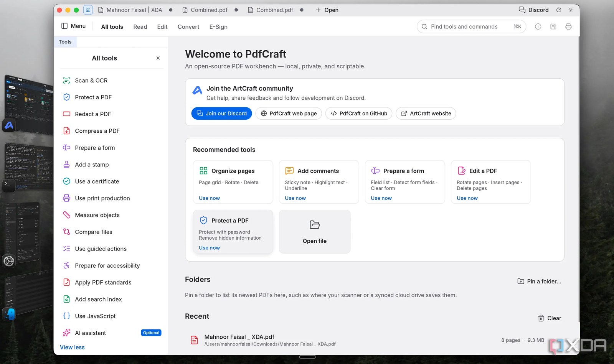This screenshot has height=364, width=614.
Task: Click the info icon in the toolbar
Action: (538, 26)
